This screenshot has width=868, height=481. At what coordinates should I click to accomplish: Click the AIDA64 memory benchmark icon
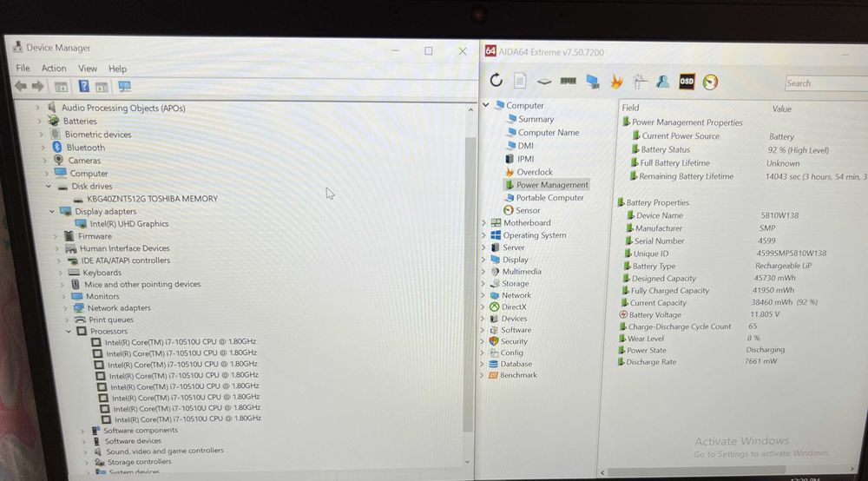pyautogui.click(x=568, y=81)
